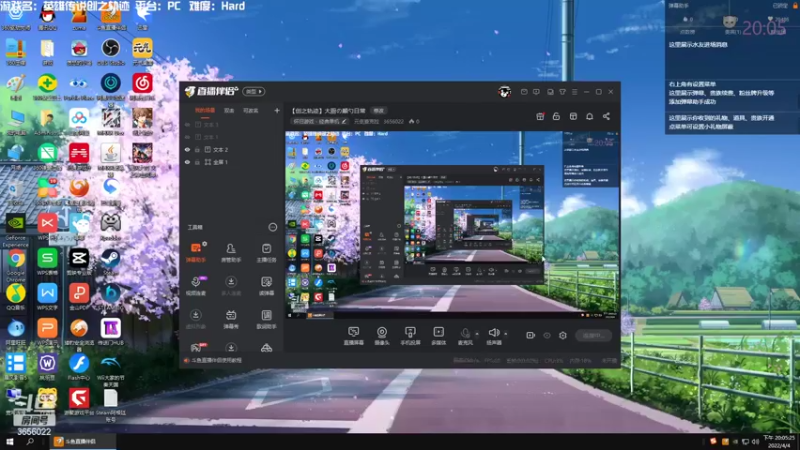Add a multimedia source (多媒体)

[438, 336]
